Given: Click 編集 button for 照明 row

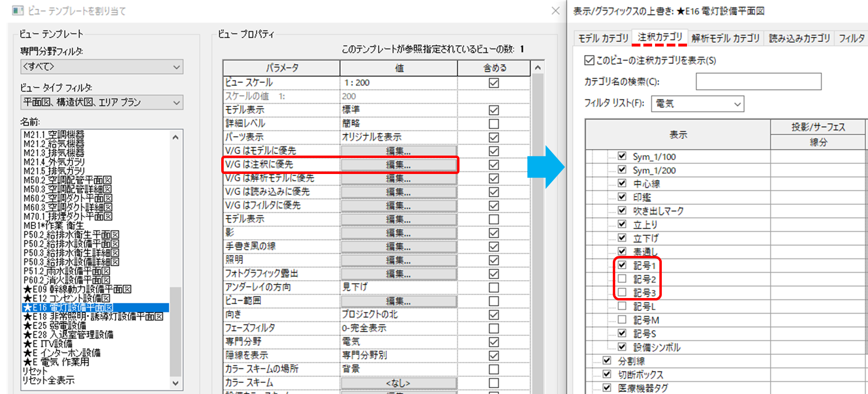Looking at the screenshot, I should [x=398, y=260].
